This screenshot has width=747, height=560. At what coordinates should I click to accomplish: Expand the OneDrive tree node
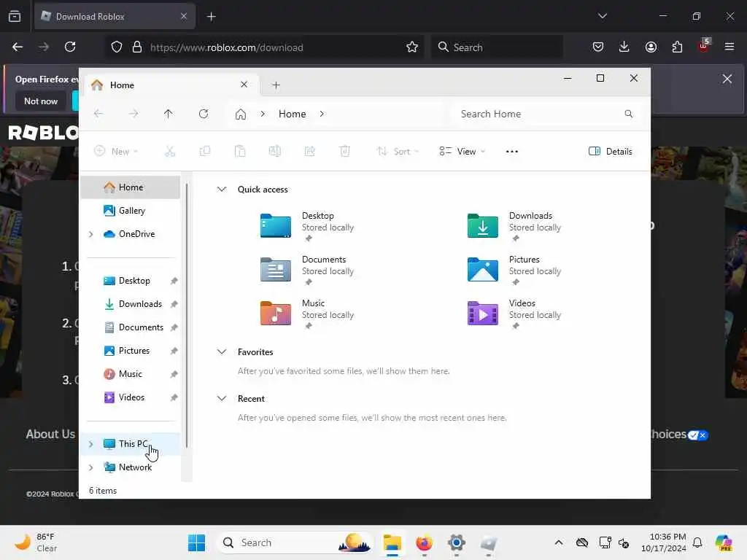click(90, 234)
